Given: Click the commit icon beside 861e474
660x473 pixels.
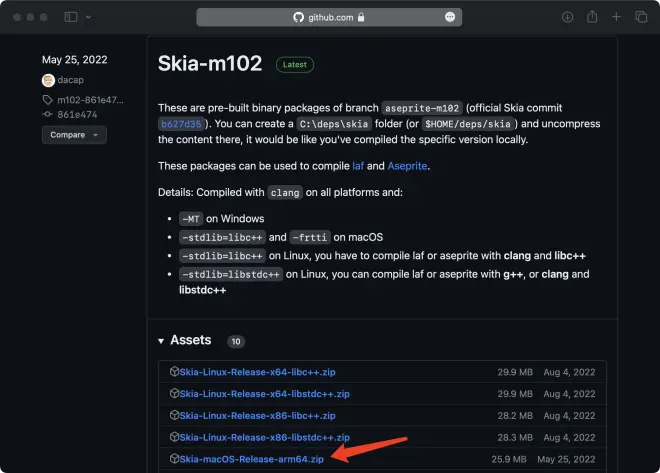Looking at the screenshot, I should click(48, 114).
